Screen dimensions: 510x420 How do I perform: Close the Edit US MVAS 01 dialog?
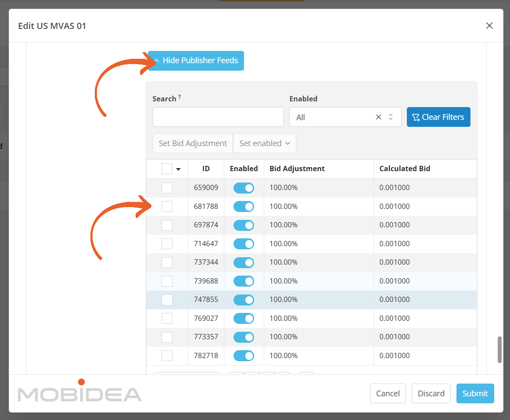coord(489,26)
